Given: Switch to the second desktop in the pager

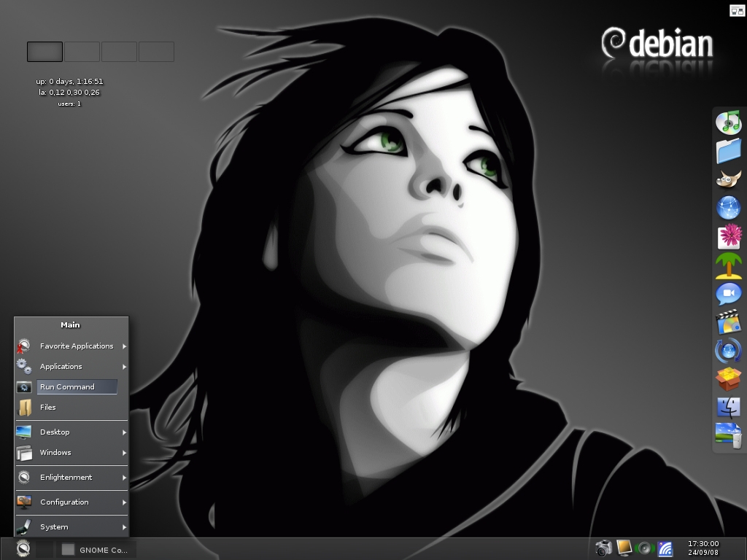Looking at the screenshot, I should click(82, 52).
